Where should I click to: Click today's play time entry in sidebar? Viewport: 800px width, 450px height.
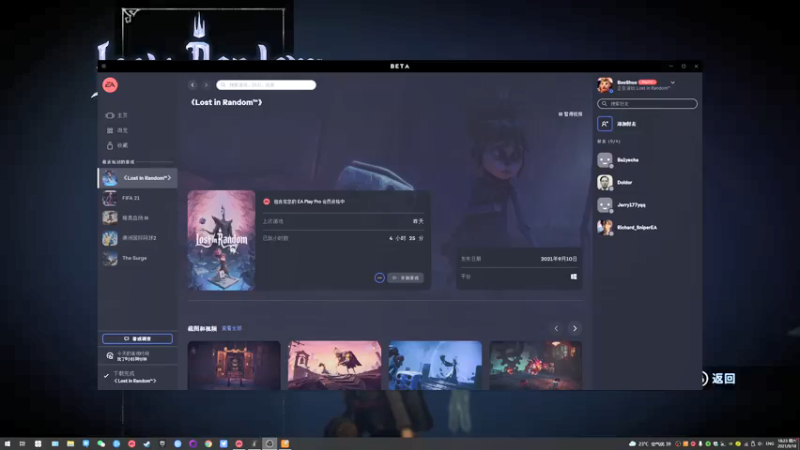point(138,356)
